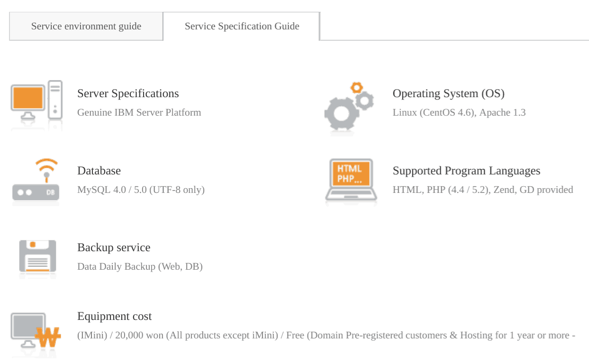This screenshot has width=589, height=364.
Task: Click the Linux CentOS 4.6 Apache description
Action: pyautogui.click(x=459, y=112)
